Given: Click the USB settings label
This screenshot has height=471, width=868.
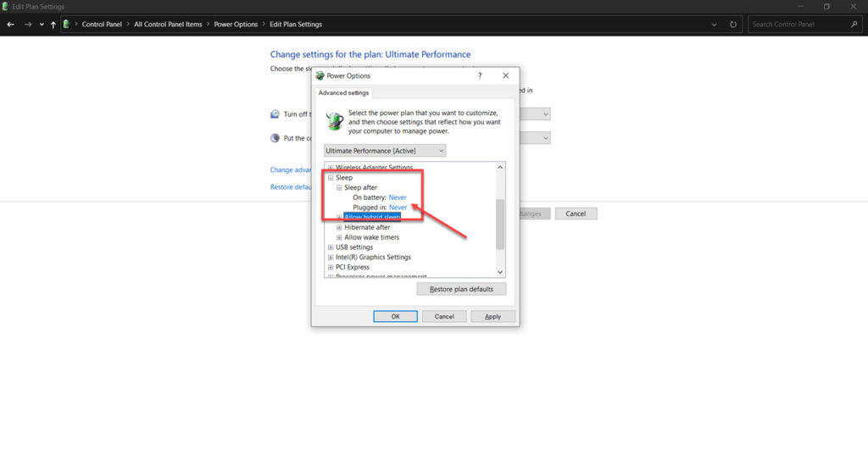Looking at the screenshot, I should 354,247.
